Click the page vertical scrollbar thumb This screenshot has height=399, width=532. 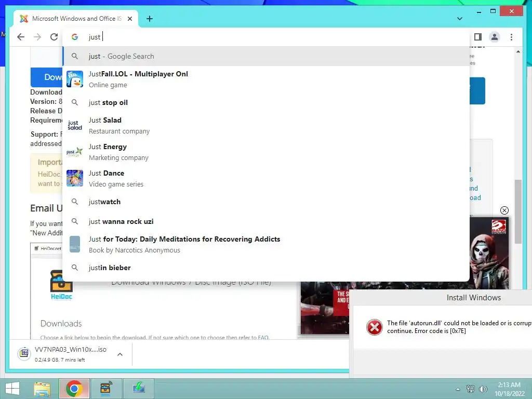(518, 211)
